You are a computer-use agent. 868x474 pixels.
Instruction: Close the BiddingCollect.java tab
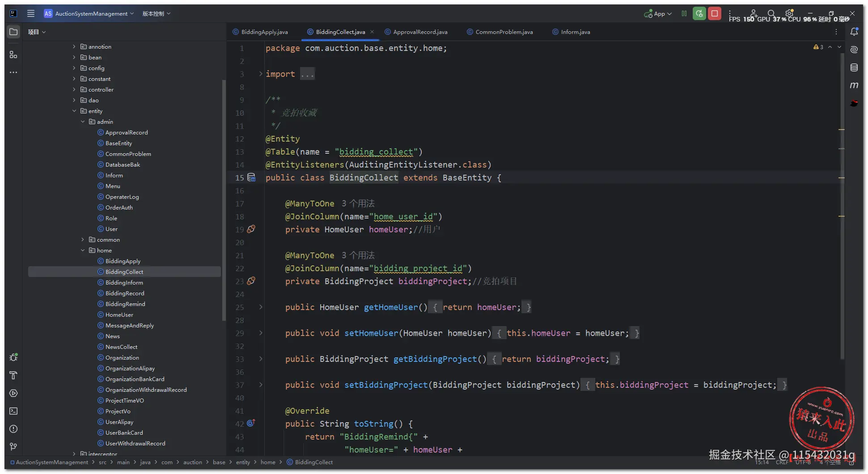pos(372,32)
